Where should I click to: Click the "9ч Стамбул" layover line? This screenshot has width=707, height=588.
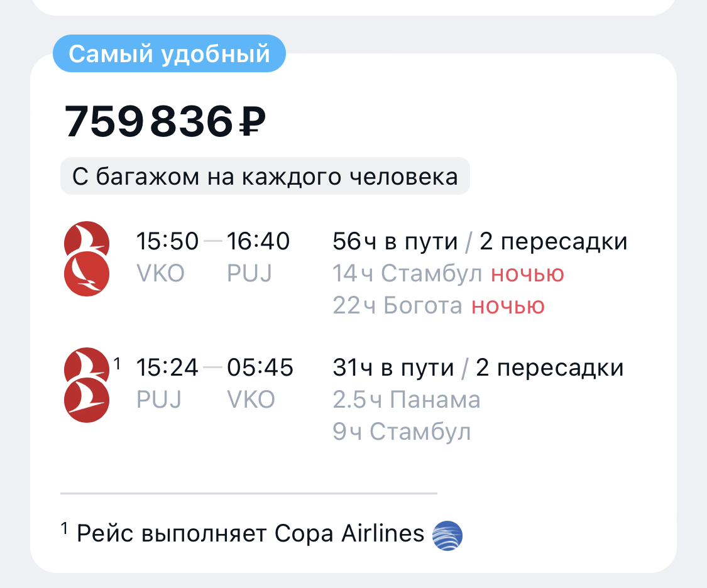click(402, 432)
